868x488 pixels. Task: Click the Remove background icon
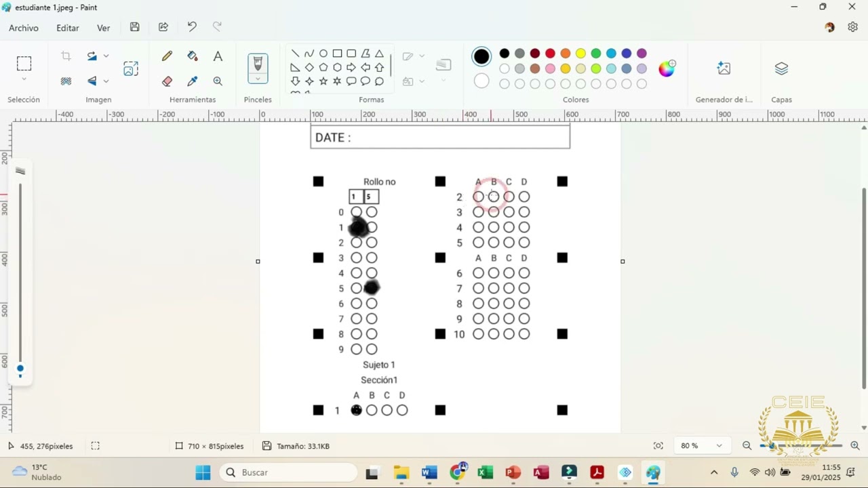point(66,81)
